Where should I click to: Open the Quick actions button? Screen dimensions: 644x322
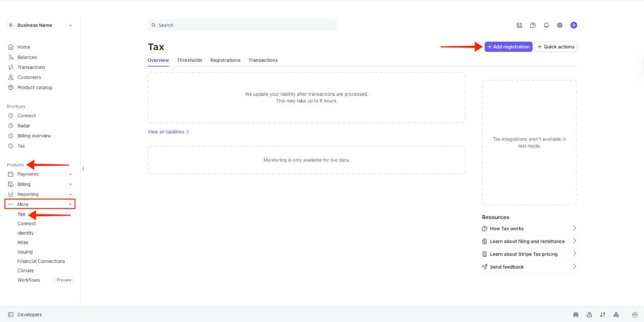coord(556,47)
